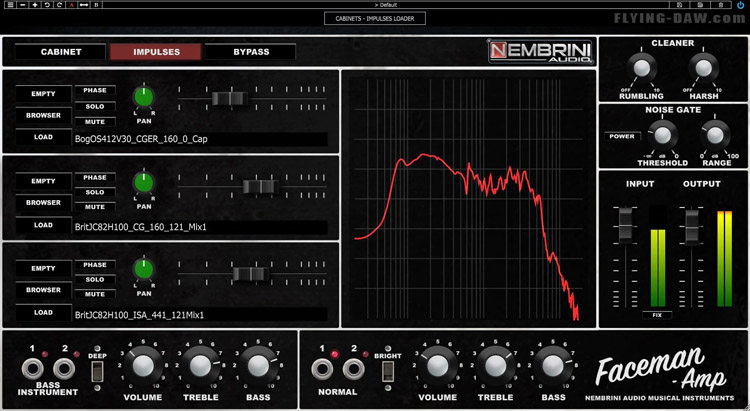Click the BritJC82H100_ISA_441_121Mix1 file name field

(x=201, y=315)
